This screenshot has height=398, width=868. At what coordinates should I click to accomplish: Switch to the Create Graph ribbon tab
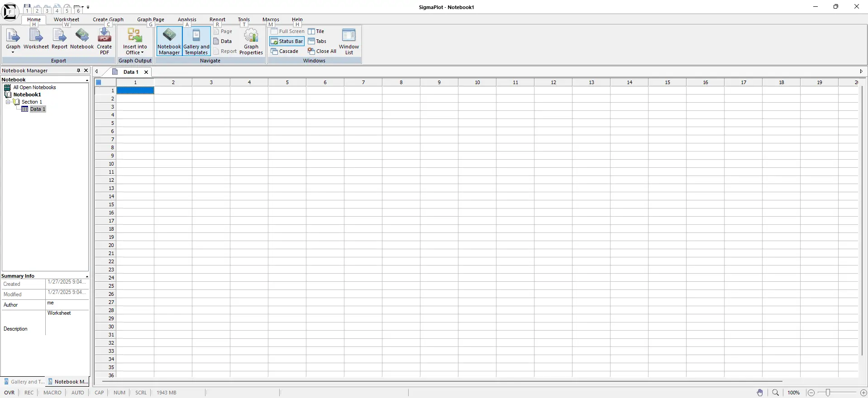pyautogui.click(x=108, y=19)
